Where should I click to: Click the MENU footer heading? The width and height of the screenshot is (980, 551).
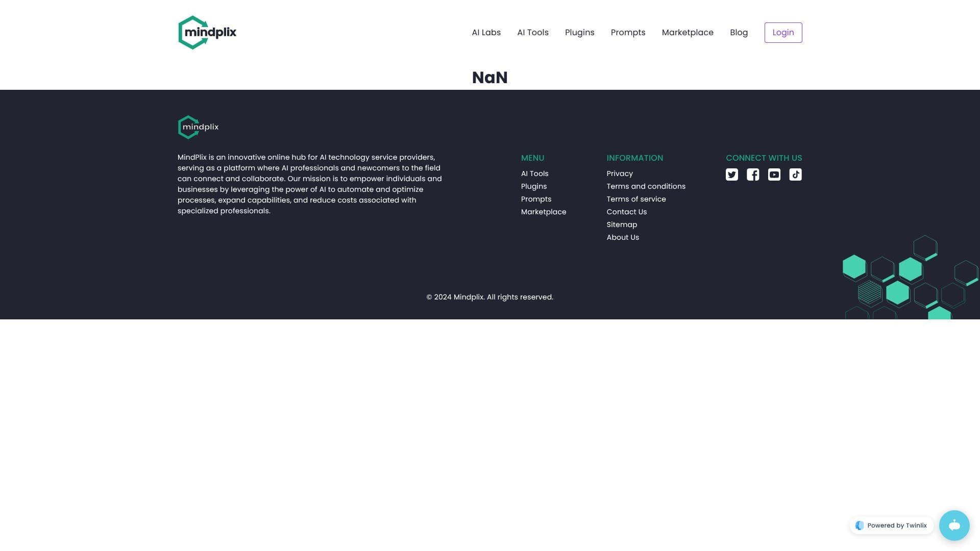click(x=532, y=158)
